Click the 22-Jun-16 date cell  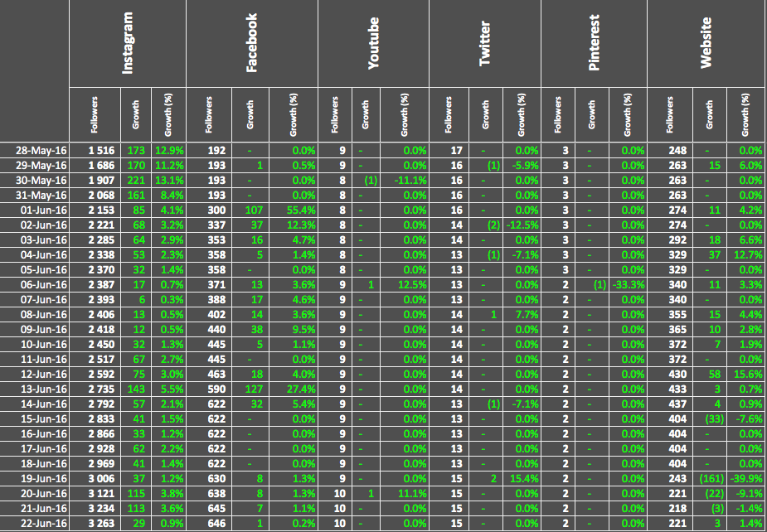tap(35, 524)
